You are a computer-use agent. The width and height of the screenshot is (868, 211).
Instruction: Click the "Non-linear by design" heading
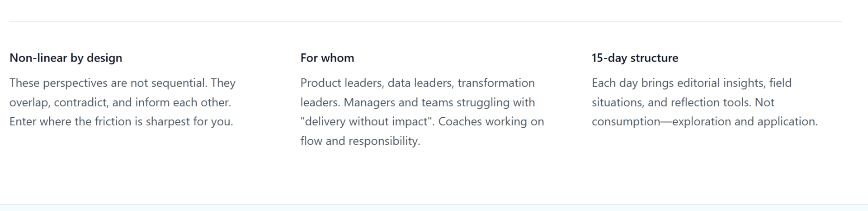pyautogui.click(x=66, y=58)
